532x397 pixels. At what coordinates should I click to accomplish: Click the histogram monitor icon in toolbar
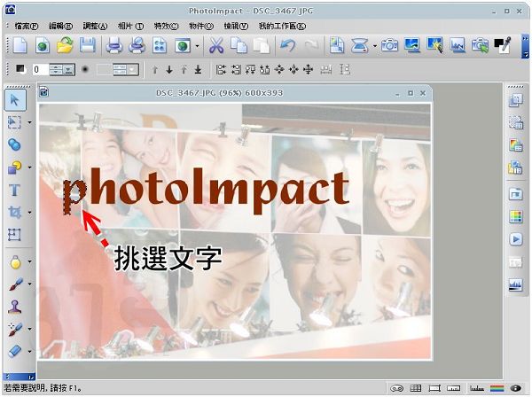[458, 45]
